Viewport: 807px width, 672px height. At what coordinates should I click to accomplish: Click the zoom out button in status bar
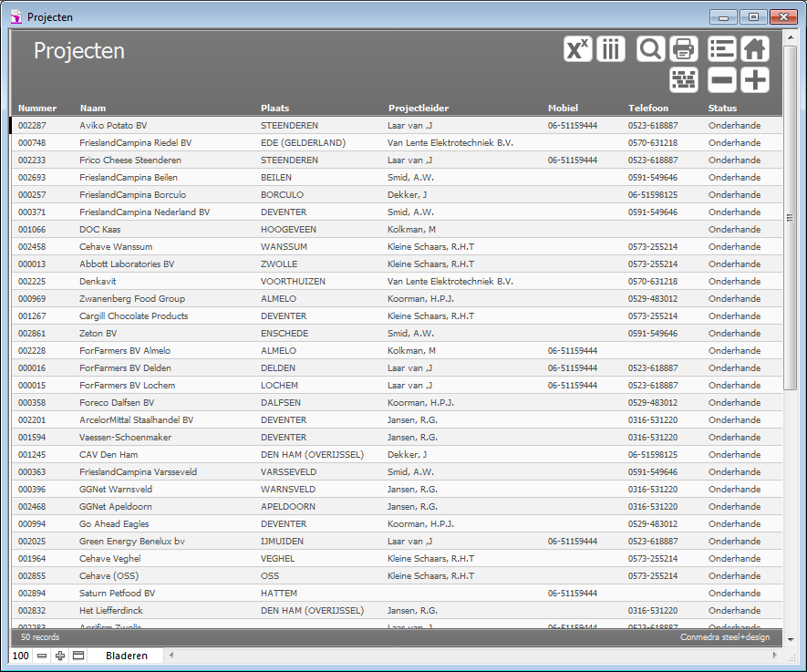(42, 656)
